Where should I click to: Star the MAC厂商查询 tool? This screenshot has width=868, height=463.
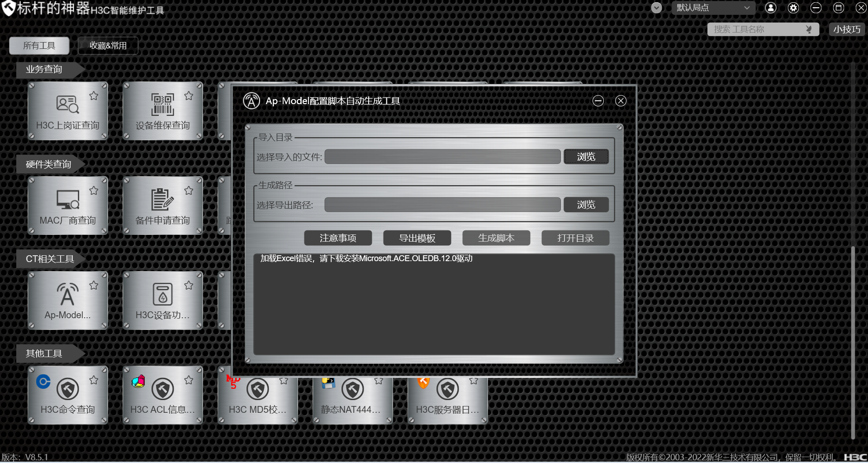(94, 191)
